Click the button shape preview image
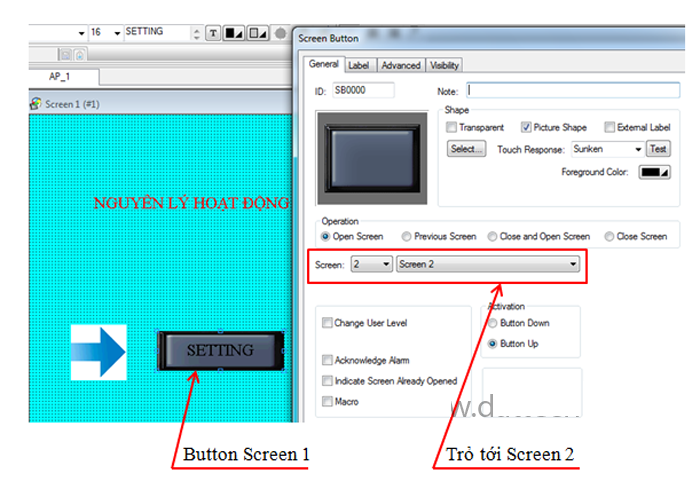The width and height of the screenshot is (700, 497). (372, 158)
